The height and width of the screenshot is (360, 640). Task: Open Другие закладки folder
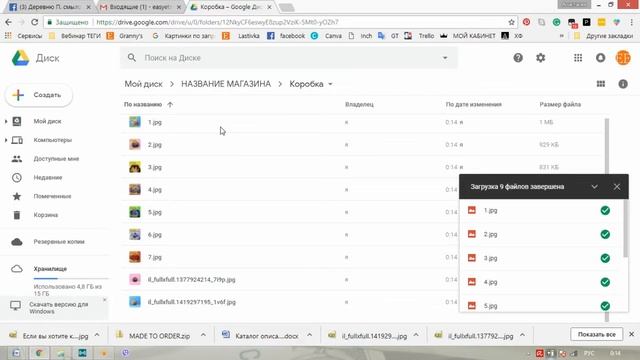click(x=603, y=36)
